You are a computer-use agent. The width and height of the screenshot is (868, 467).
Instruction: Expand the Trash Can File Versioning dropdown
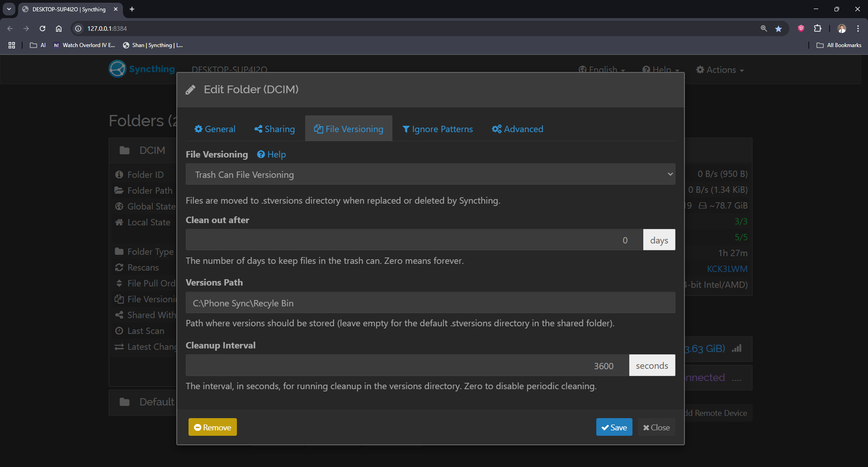coord(430,174)
